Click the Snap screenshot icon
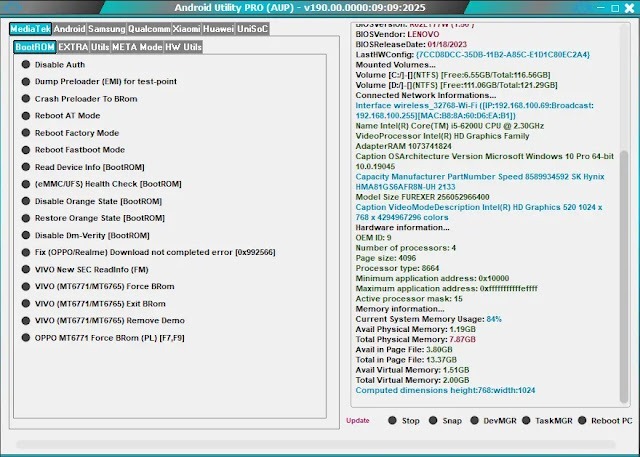 coord(434,421)
